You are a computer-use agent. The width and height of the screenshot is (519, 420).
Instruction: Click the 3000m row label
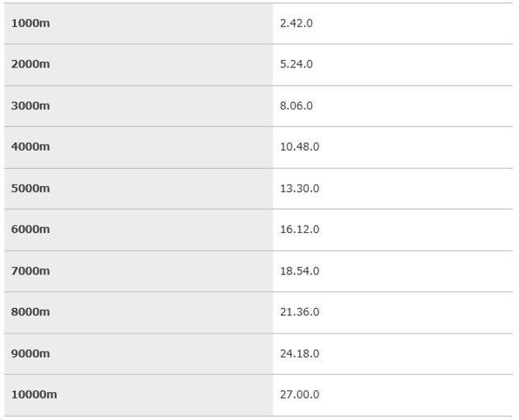(30, 106)
